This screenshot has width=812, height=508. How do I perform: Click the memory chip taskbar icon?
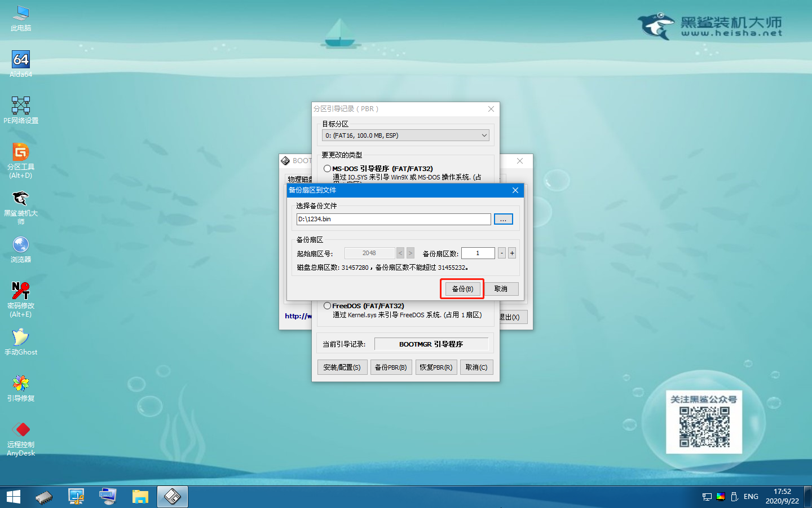point(44,497)
